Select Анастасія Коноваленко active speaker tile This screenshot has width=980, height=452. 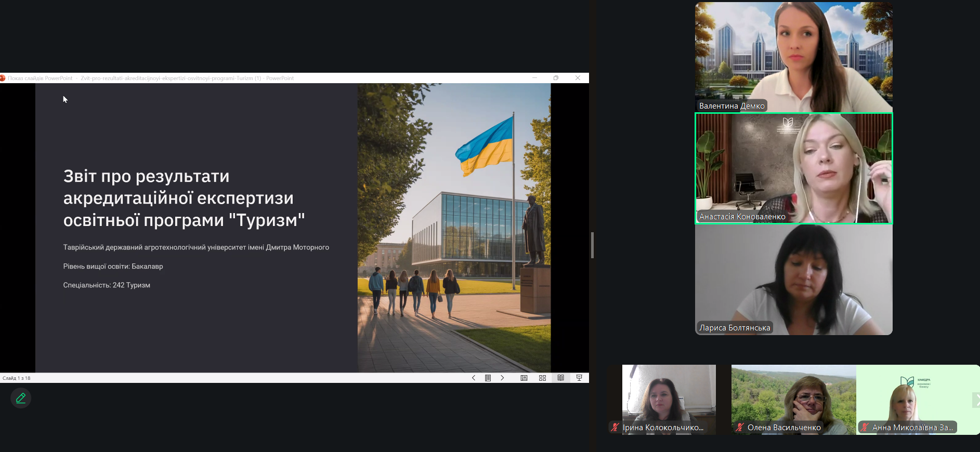coord(793,168)
